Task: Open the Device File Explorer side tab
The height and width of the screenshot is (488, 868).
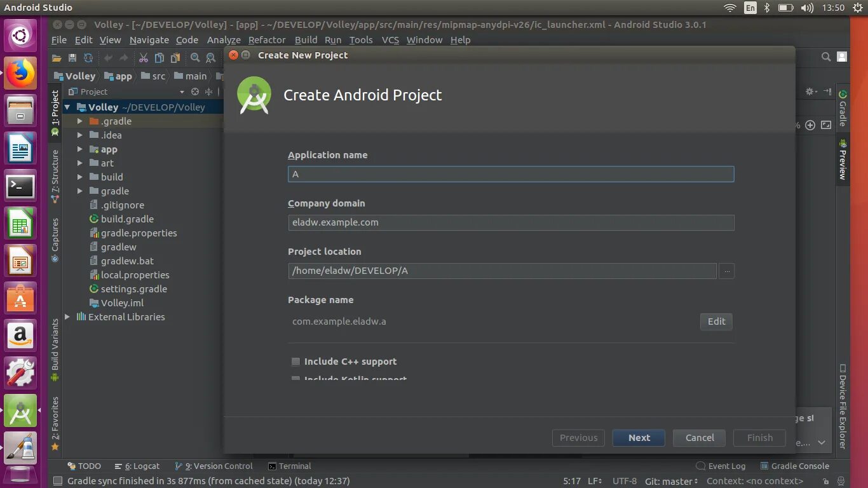Action: [x=843, y=406]
